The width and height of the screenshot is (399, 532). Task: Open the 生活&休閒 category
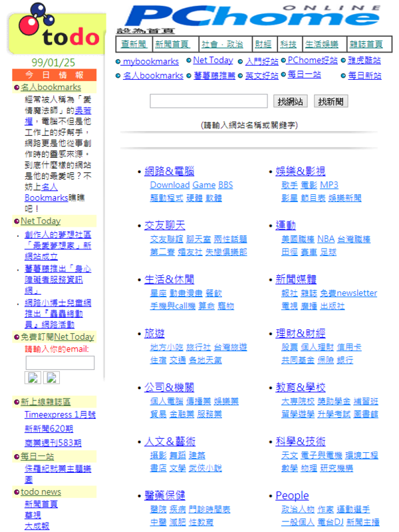pyautogui.click(x=170, y=279)
